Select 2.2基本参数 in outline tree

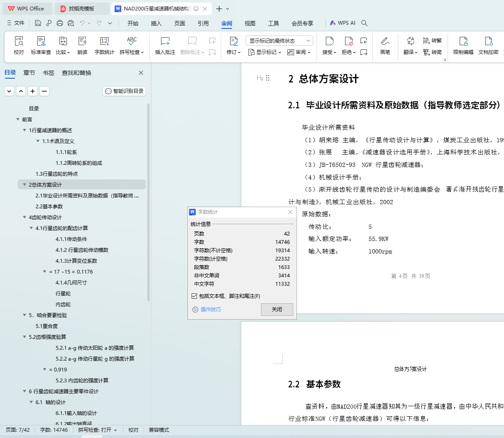[x=49, y=206]
